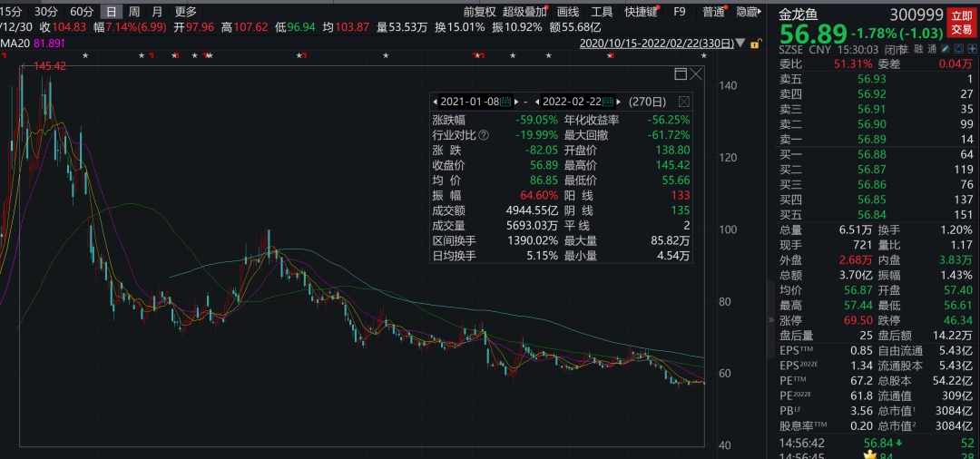Open calendar picker for end date

point(607,102)
